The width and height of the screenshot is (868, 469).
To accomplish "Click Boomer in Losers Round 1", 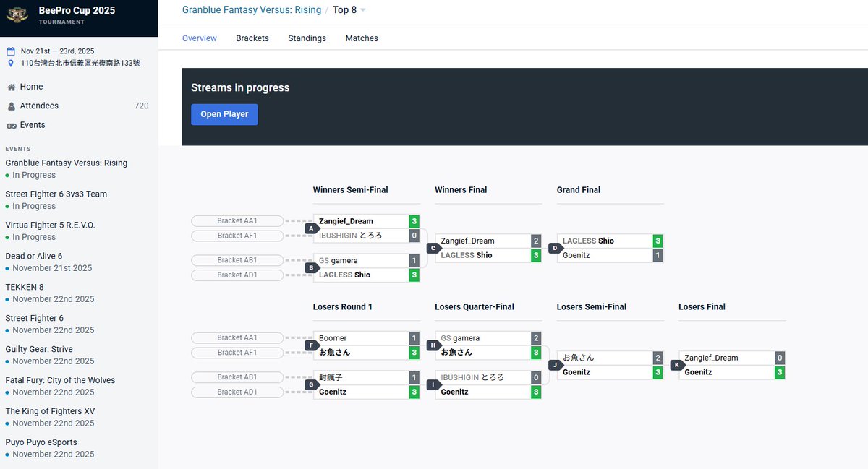I will 333,338.
